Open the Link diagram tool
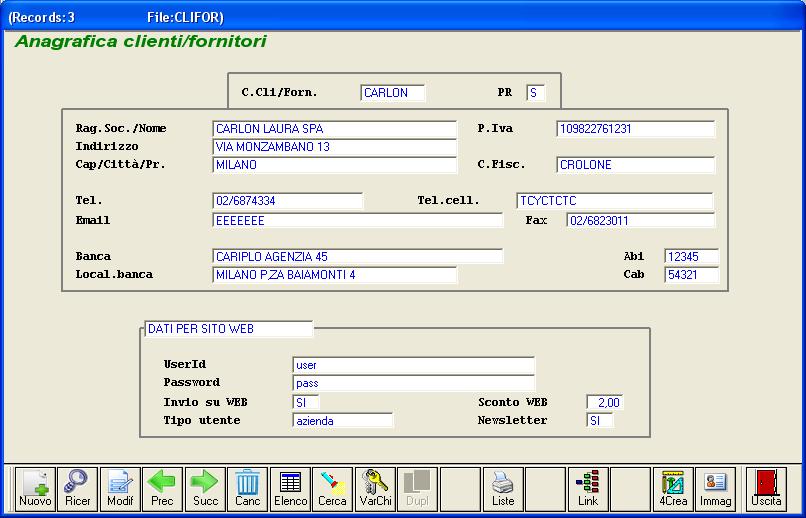The height and width of the screenshot is (518, 806). pos(588,489)
